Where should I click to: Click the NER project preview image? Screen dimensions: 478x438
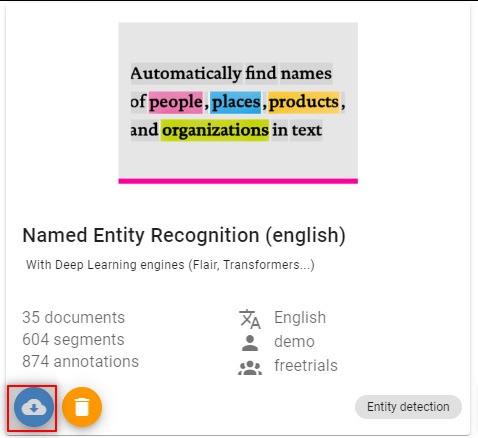pos(238,101)
